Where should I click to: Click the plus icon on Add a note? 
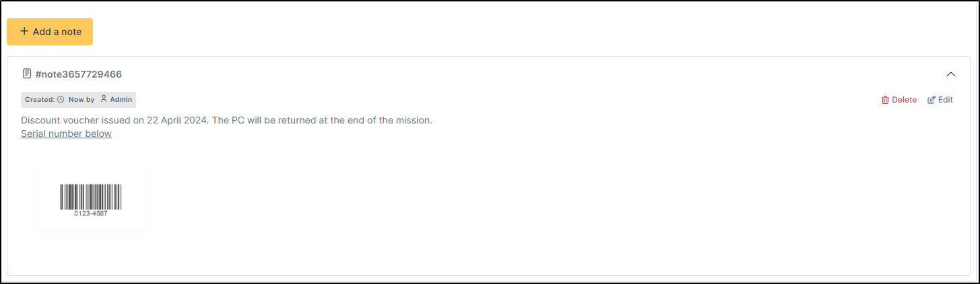[24, 31]
